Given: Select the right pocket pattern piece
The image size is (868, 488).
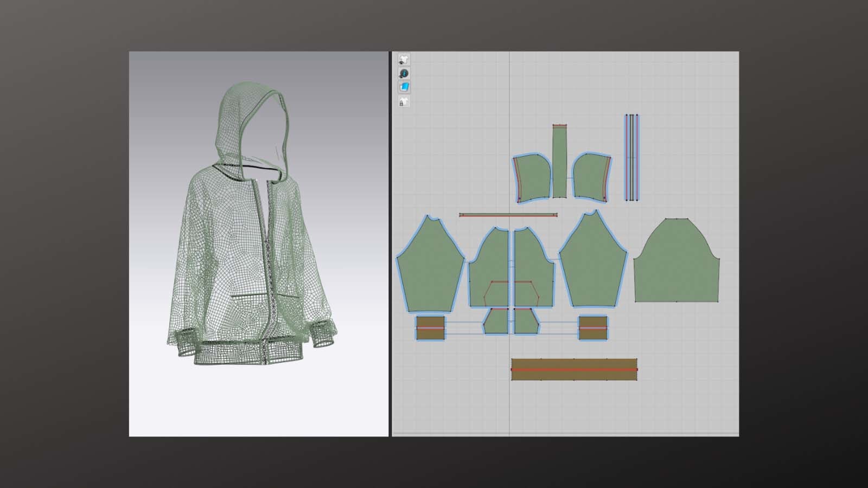Looking at the screenshot, I should (526, 322).
